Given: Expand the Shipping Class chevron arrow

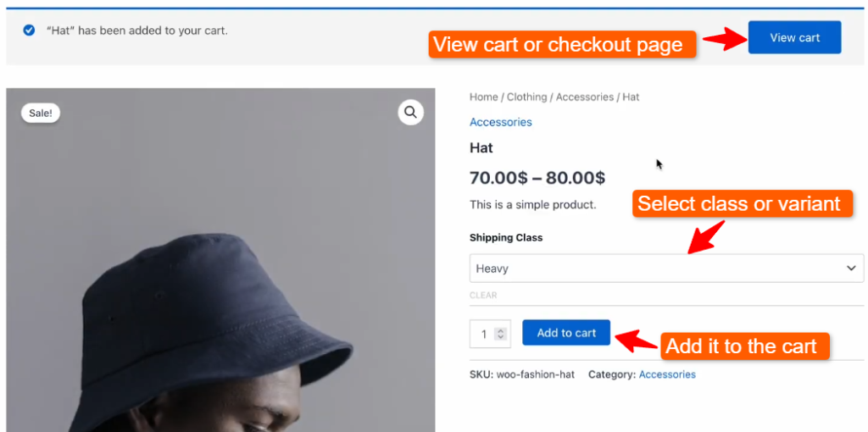Looking at the screenshot, I should pos(851,269).
